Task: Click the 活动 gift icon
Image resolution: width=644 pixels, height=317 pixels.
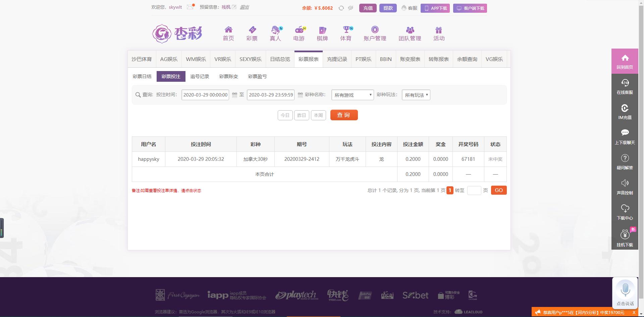Action: 439,30
